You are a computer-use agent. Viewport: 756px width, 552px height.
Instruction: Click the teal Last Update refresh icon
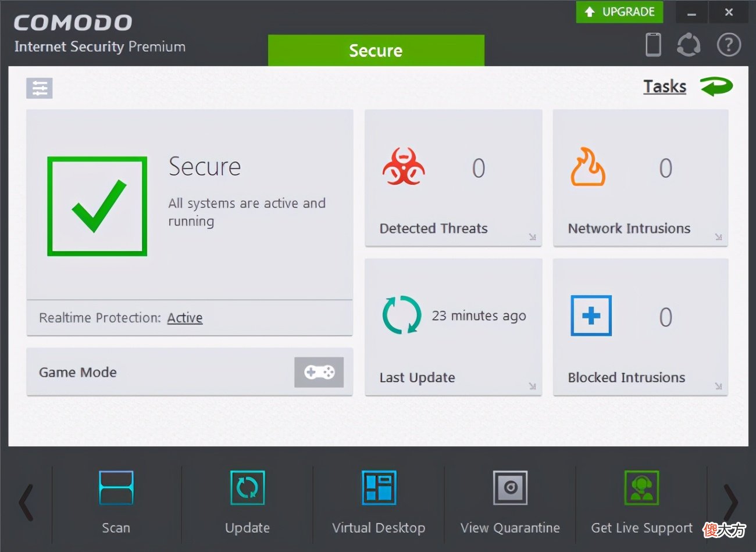[x=402, y=315]
